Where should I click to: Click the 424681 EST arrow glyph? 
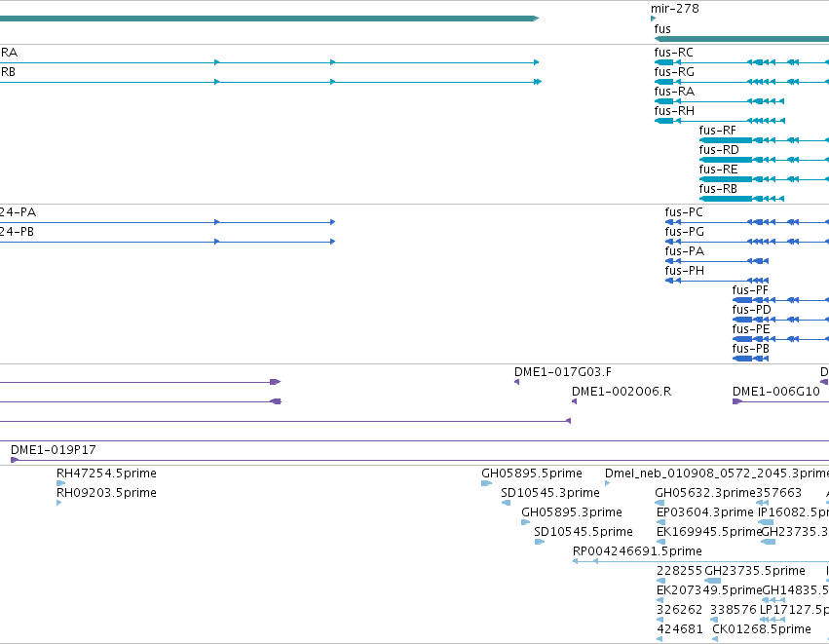click(659, 639)
